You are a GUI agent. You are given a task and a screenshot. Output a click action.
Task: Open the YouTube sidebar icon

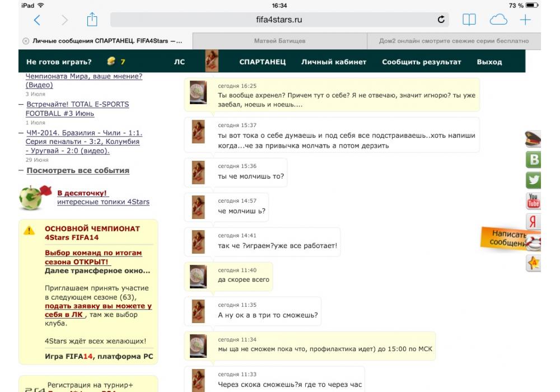coord(533,201)
